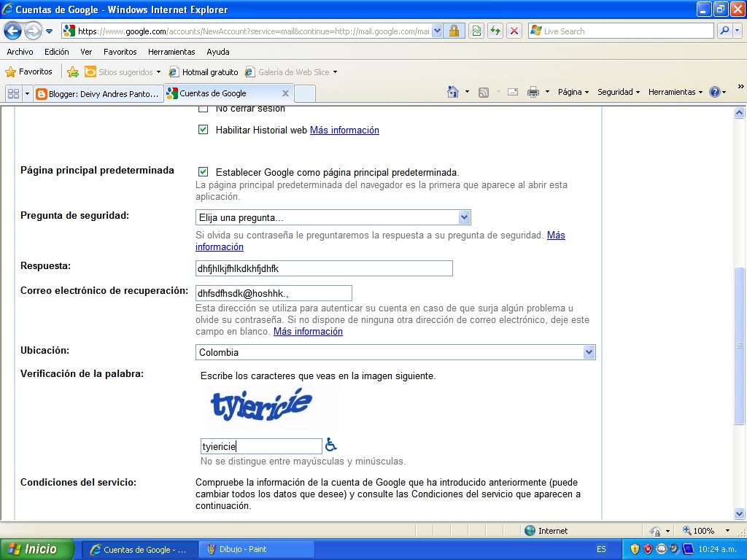Uncheck Habilitar Historial web checkbox

pyautogui.click(x=204, y=130)
